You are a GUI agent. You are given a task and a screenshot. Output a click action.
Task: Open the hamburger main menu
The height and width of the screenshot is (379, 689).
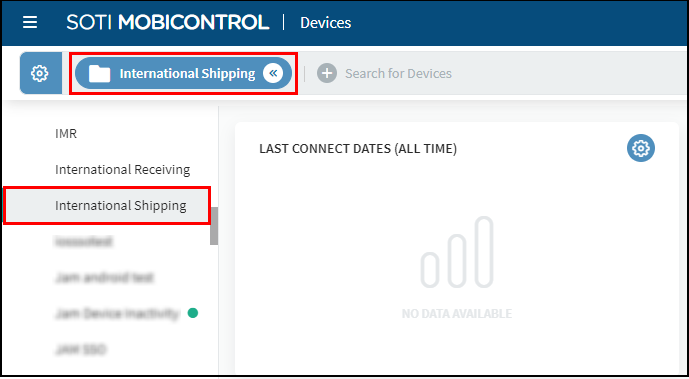(x=30, y=22)
